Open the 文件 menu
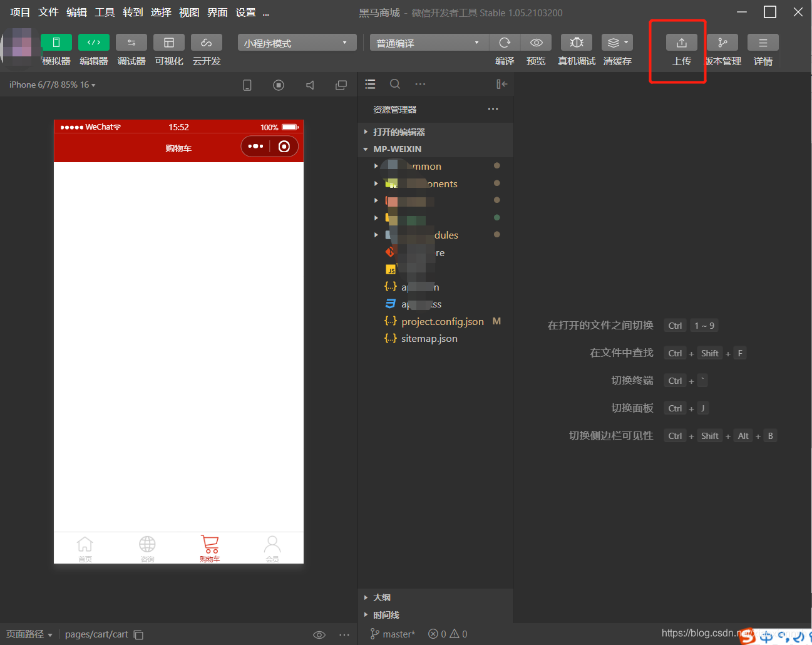 (x=48, y=13)
